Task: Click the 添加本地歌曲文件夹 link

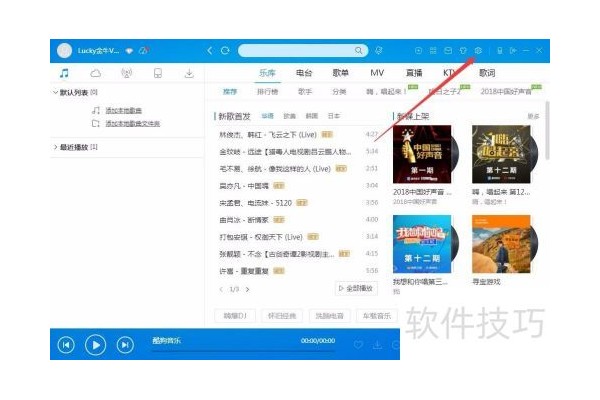Action: coord(133,124)
